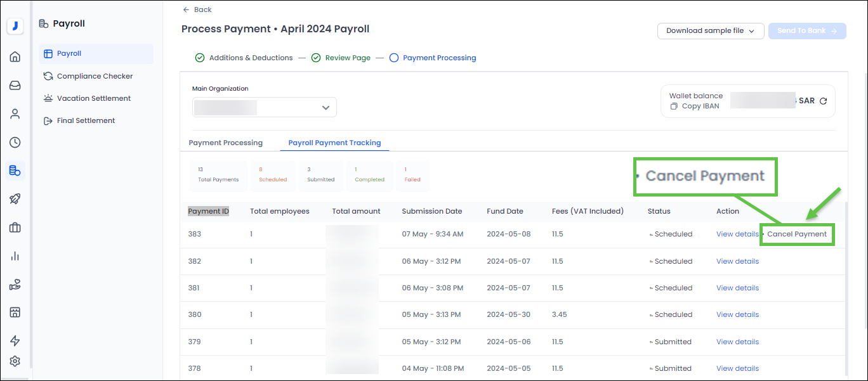Open the Download sample file dropdown
The width and height of the screenshot is (868, 381).
coord(710,30)
